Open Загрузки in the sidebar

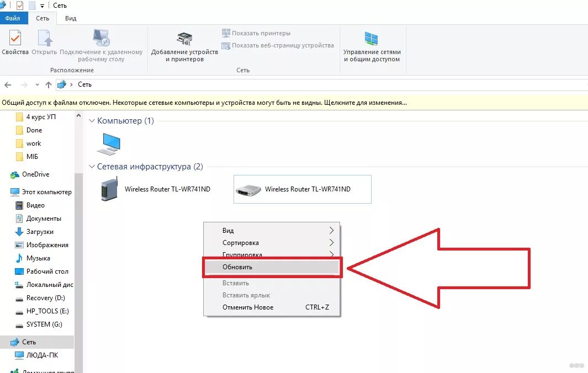click(35, 232)
